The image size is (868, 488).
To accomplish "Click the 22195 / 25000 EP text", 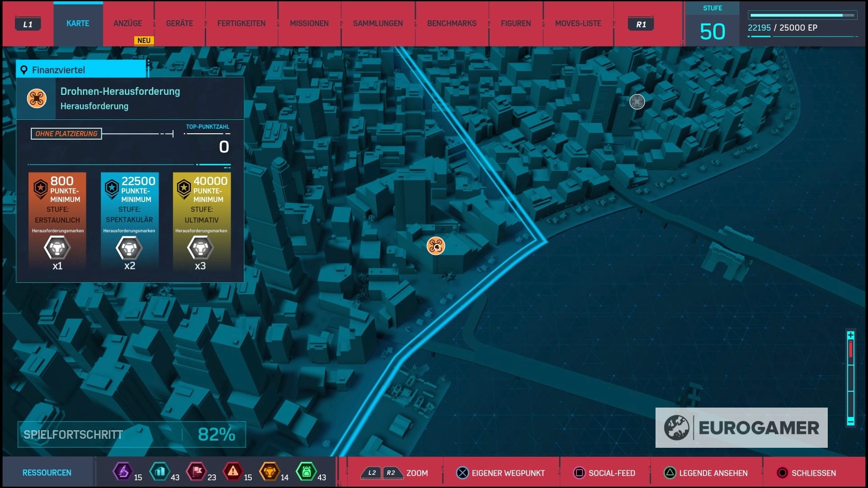I will (783, 28).
